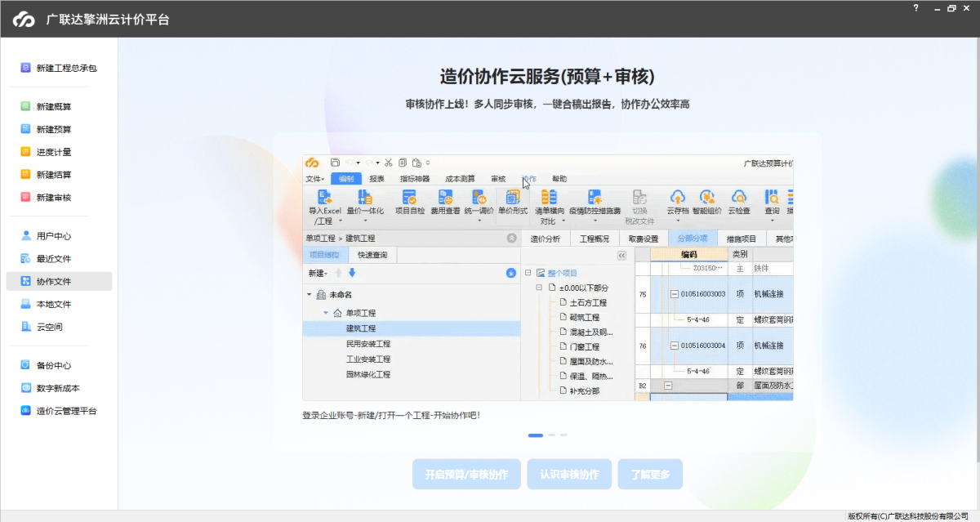This screenshot has width=980, height=522.
Task: Click the 新建工程总承包 sidebar icon
Action: click(x=26, y=68)
